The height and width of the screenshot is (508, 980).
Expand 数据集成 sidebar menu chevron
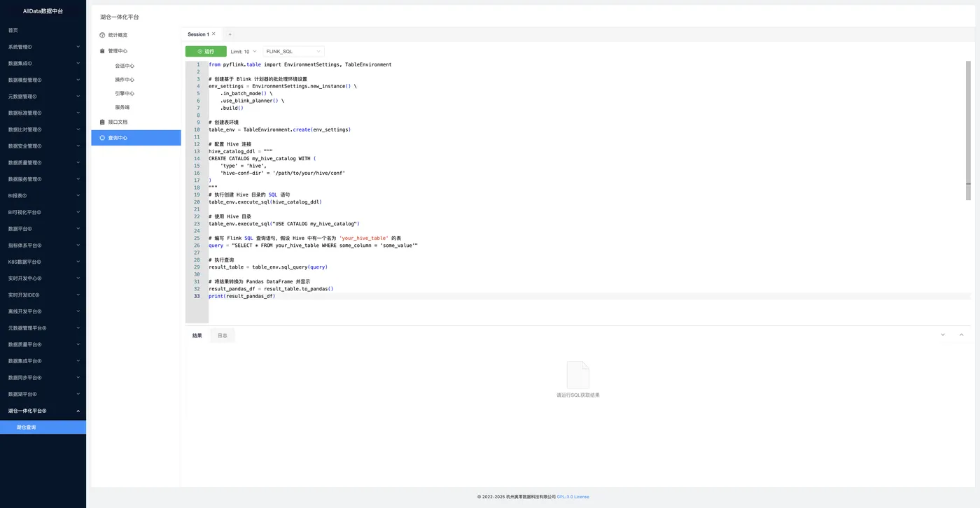(x=78, y=64)
